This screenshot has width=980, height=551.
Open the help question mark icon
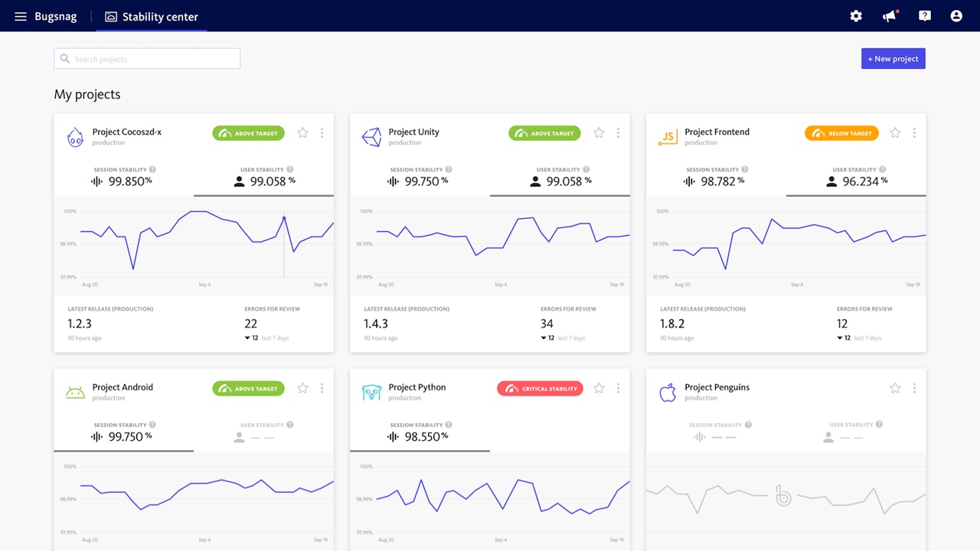click(x=925, y=16)
